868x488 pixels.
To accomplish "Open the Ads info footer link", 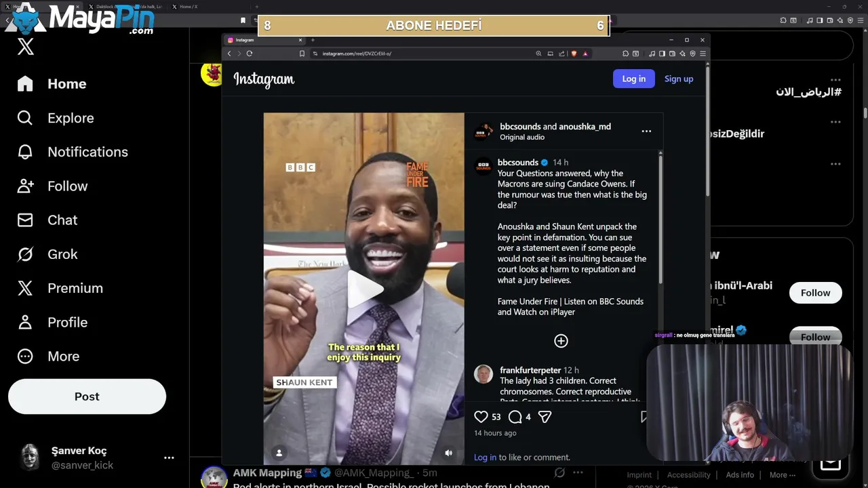I will pyautogui.click(x=740, y=475).
